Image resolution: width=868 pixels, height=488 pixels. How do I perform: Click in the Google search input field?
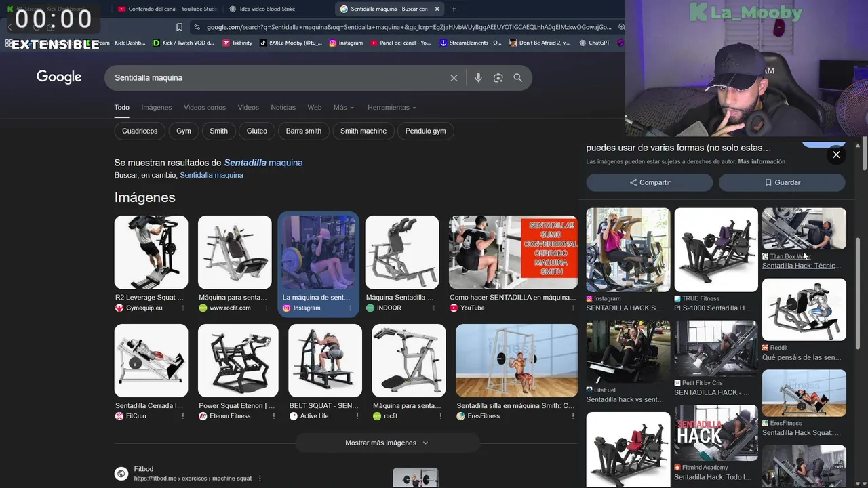click(x=278, y=78)
